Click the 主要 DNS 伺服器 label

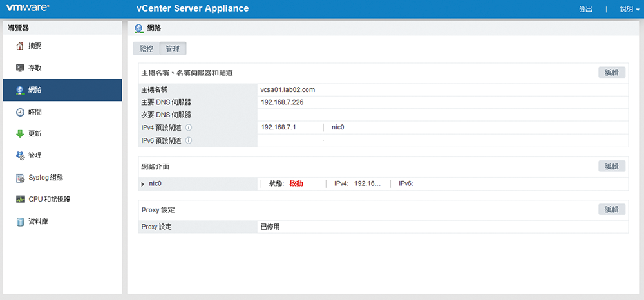tap(166, 102)
